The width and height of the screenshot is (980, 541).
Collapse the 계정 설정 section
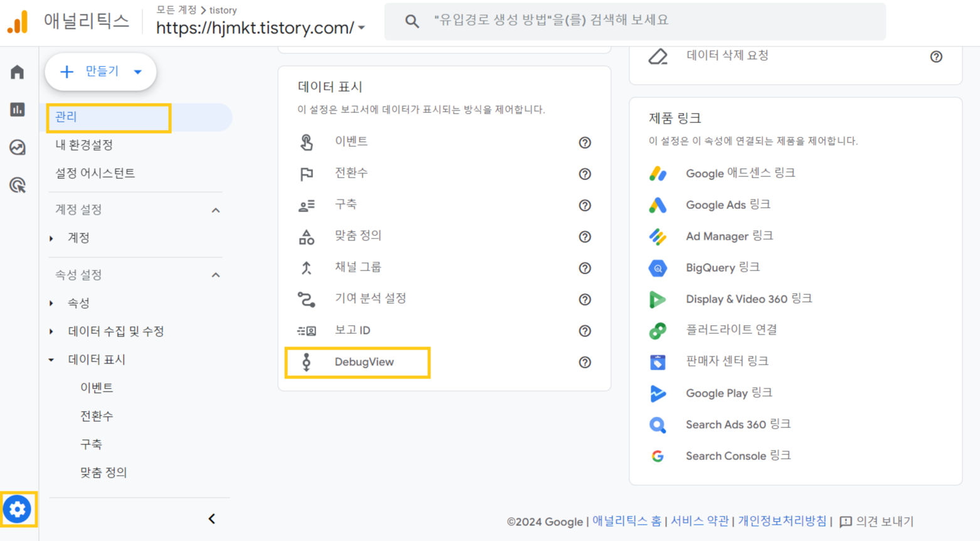[216, 210]
